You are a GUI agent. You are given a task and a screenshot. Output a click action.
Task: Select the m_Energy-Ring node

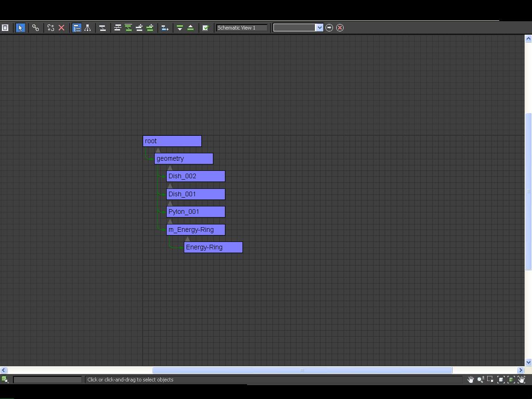click(195, 230)
